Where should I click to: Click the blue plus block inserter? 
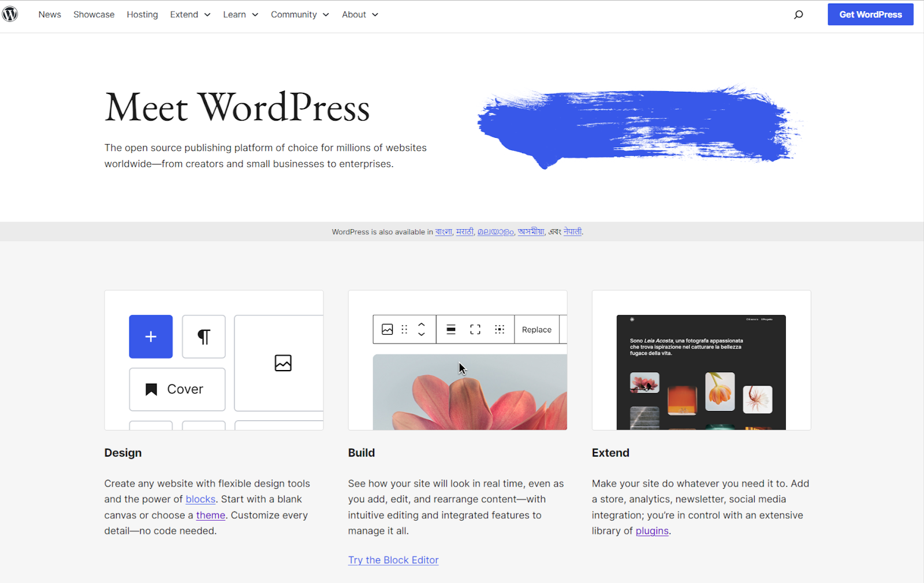(151, 337)
